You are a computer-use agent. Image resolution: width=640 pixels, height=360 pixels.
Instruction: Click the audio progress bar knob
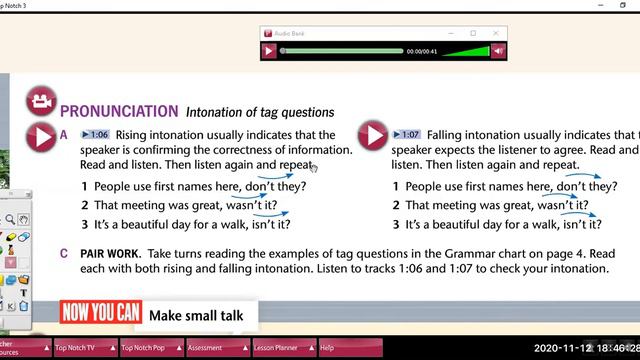[283, 51]
